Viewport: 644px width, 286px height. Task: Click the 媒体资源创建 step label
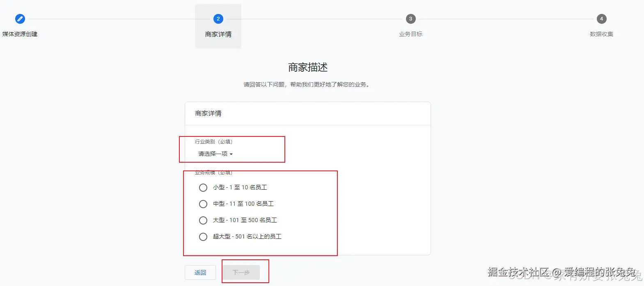click(20, 34)
